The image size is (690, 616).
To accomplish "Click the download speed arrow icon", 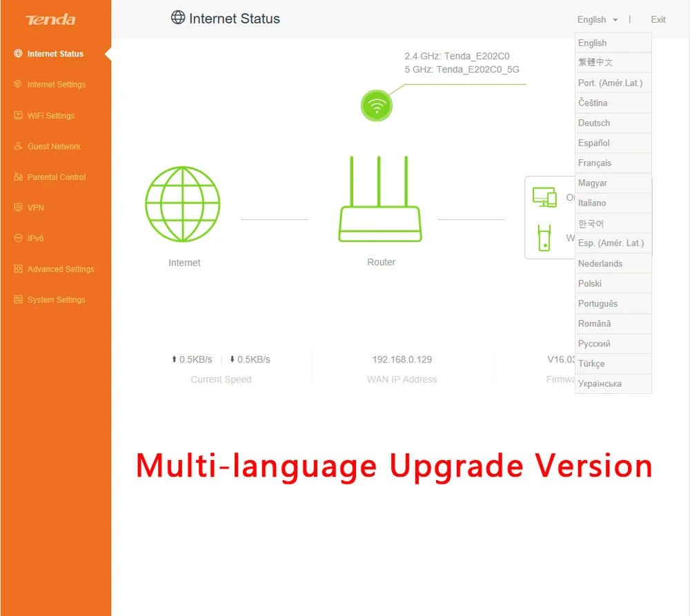I will pyautogui.click(x=233, y=359).
